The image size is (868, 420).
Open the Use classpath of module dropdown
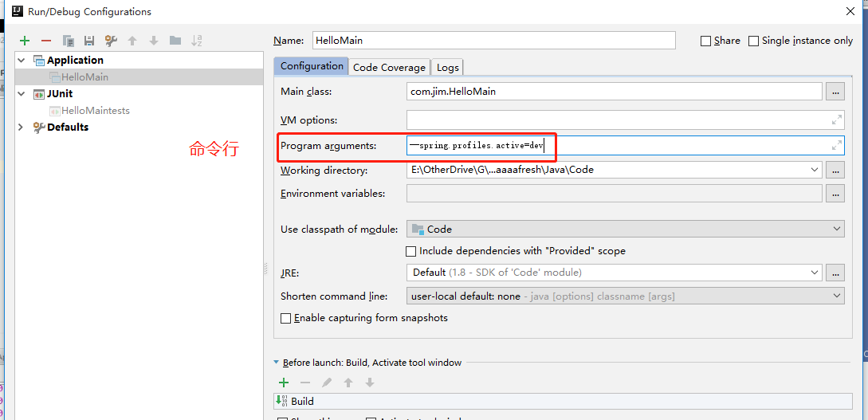click(x=624, y=229)
